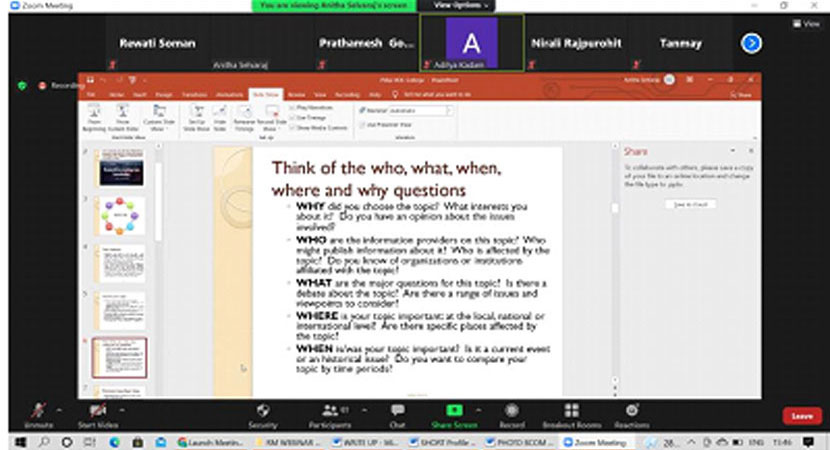Toggle the Play Narrations checkbox
Viewport: 830px width, 450px height.
[x=293, y=106]
